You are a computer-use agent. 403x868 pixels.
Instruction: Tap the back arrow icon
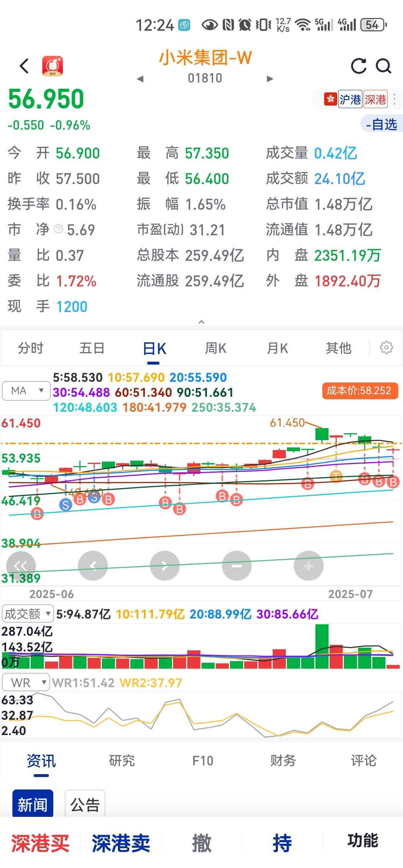tap(24, 66)
